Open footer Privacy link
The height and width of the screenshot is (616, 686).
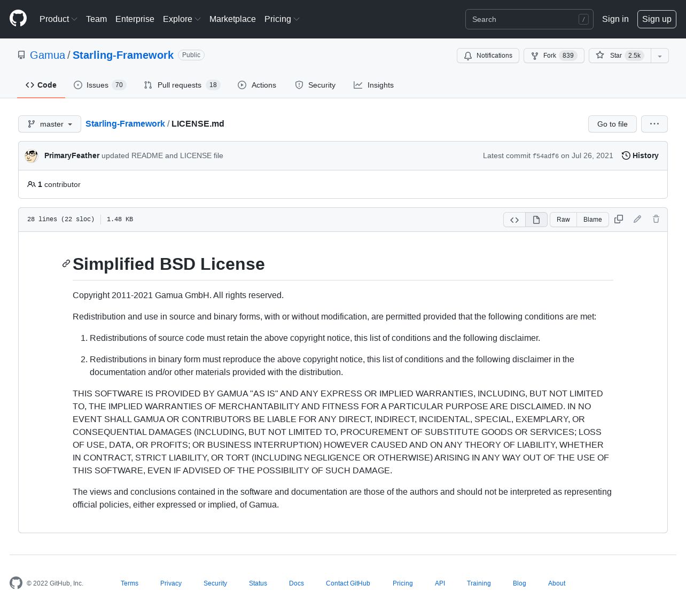coord(171,583)
